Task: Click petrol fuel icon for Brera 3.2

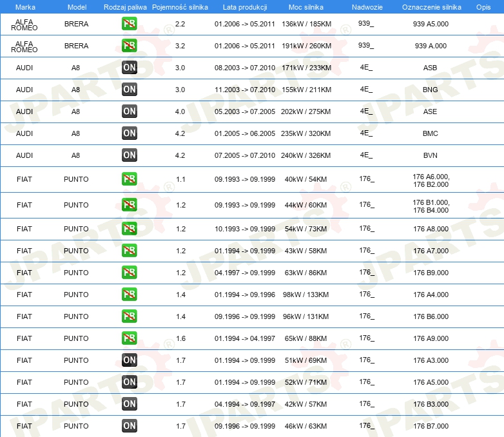Action: [x=129, y=46]
